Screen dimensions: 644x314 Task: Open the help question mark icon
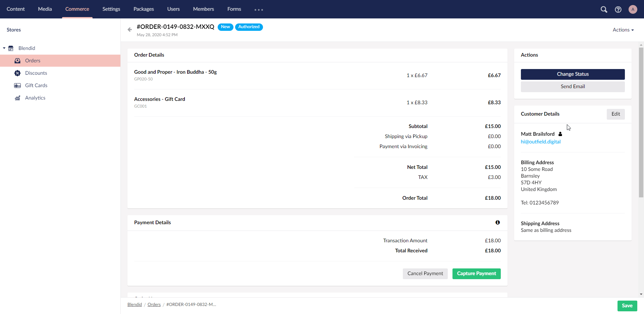pos(618,9)
